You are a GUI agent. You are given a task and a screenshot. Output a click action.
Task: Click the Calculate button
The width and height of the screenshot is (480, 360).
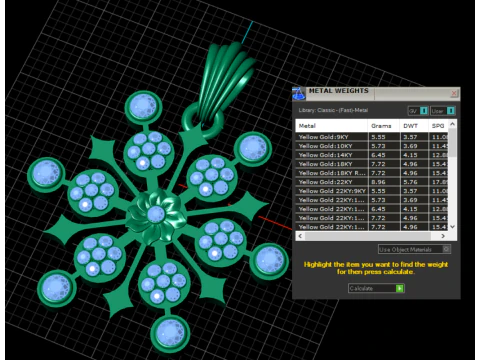click(376, 288)
